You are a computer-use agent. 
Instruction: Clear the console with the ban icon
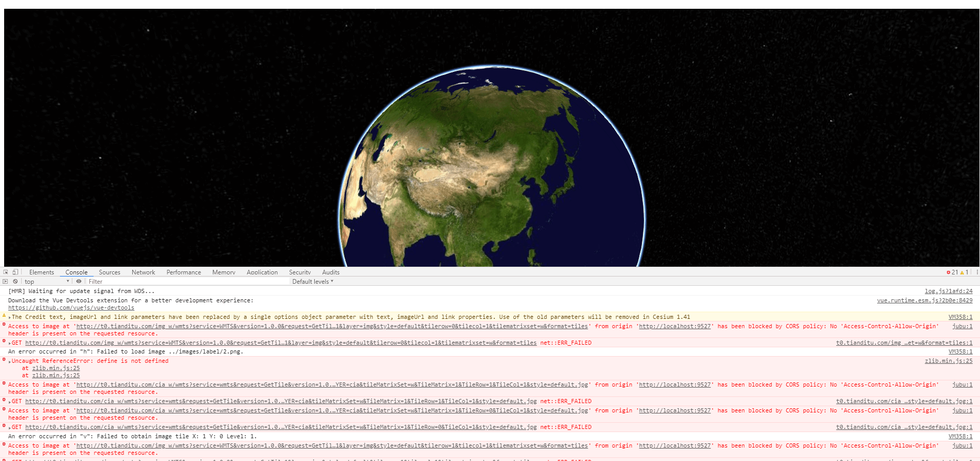coord(16,282)
